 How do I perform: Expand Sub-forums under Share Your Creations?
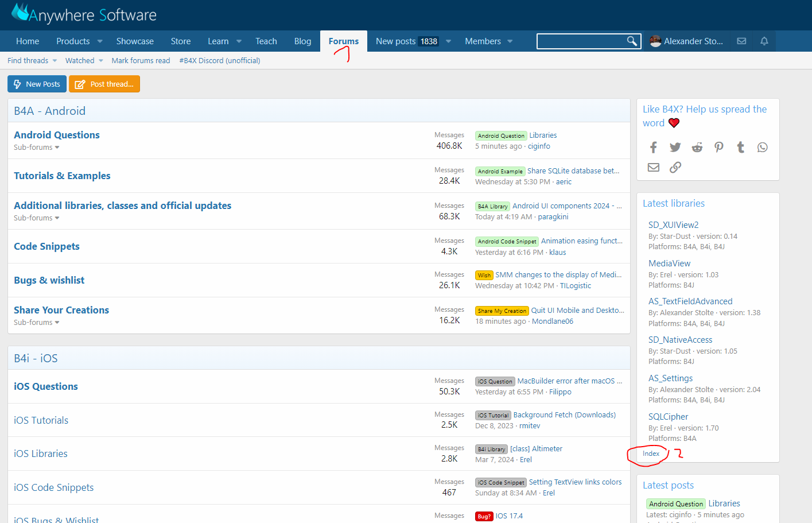click(x=37, y=323)
